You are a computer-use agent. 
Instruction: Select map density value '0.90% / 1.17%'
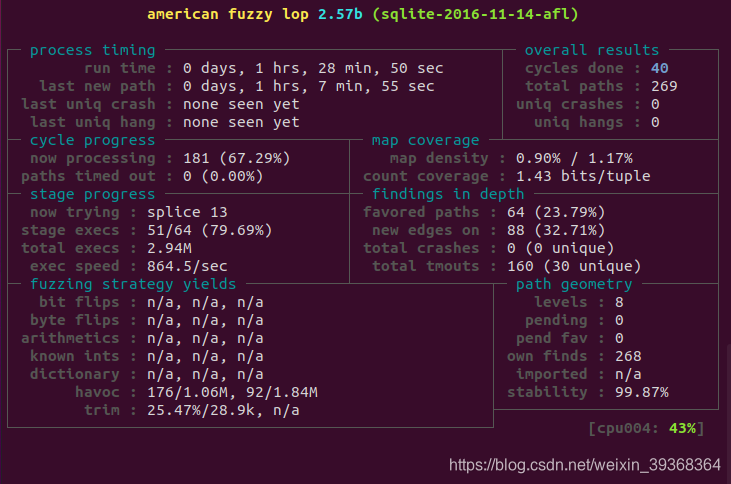574,159
